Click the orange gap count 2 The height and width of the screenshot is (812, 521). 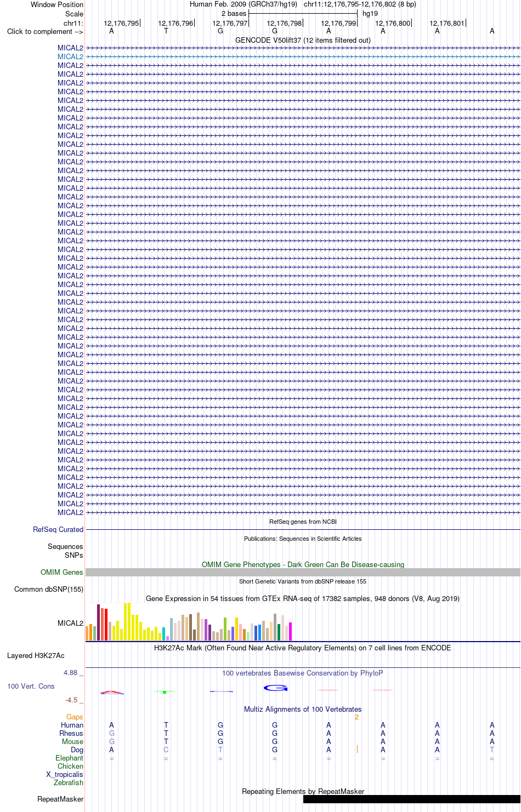[x=356, y=717]
